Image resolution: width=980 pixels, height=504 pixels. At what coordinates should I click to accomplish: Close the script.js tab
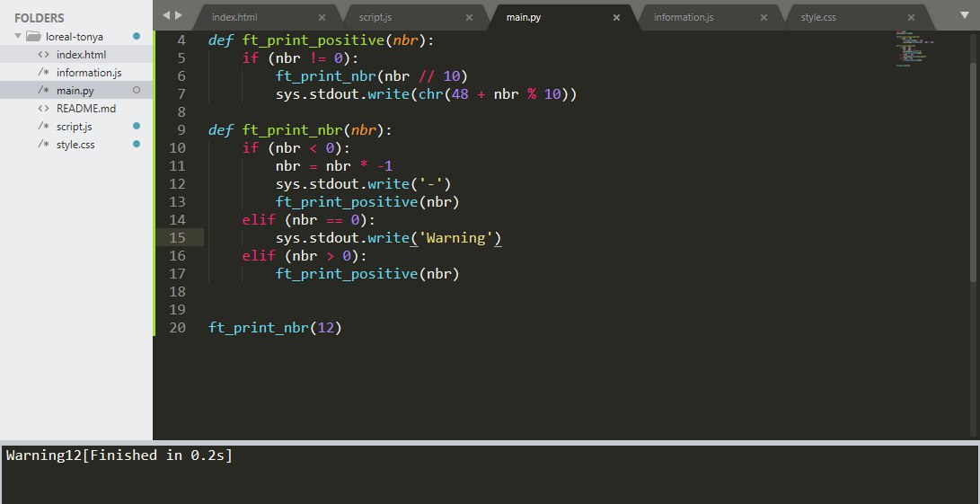[x=470, y=17]
